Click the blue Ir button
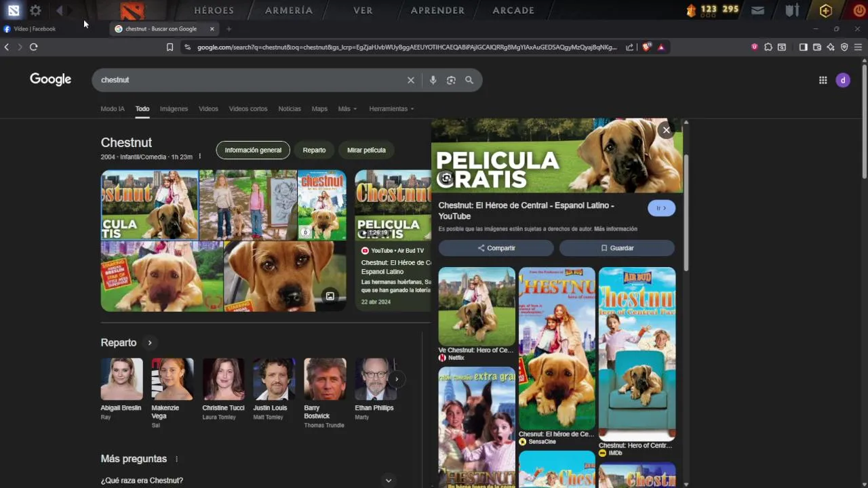 click(x=661, y=208)
